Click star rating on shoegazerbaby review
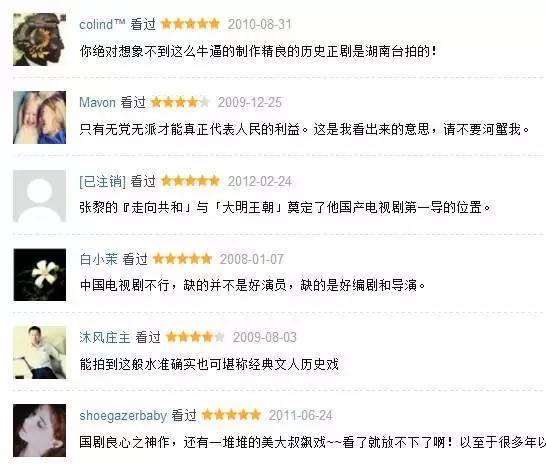This screenshot has height=467, width=546. click(231, 415)
